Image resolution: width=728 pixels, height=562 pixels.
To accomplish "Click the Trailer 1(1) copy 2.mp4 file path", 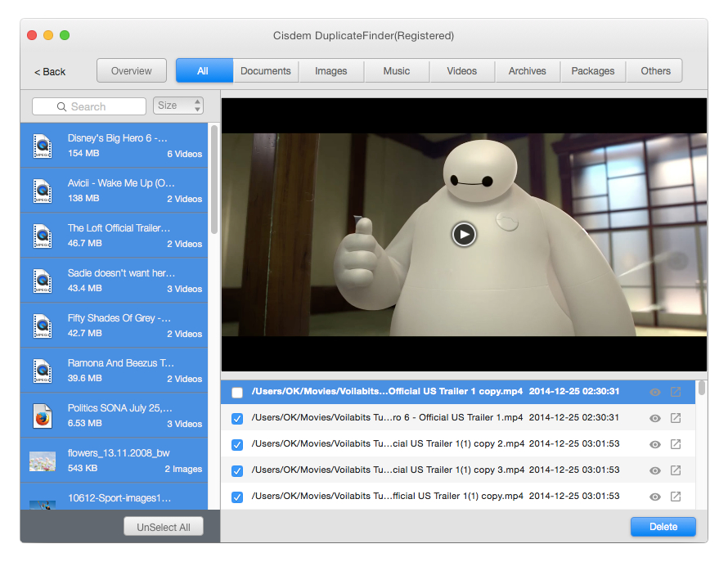I will [x=388, y=443].
